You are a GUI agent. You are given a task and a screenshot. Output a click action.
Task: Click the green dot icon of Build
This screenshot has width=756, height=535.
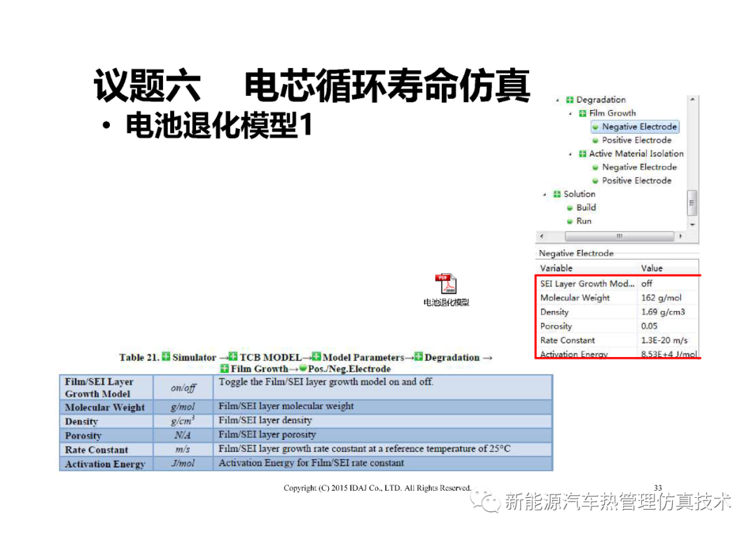569,208
